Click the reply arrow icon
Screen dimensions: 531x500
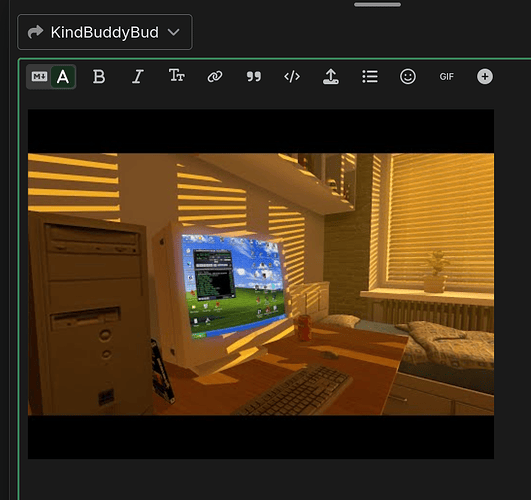point(35,32)
